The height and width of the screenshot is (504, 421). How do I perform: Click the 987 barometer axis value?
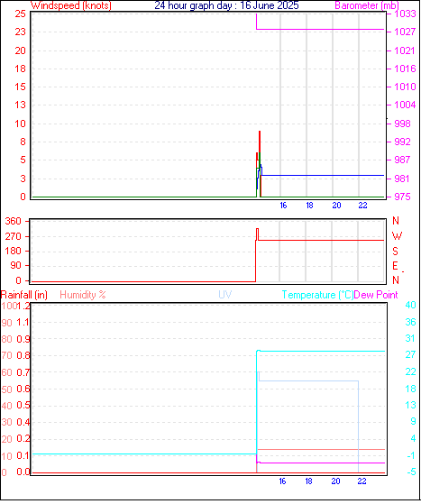click(402, 160)
